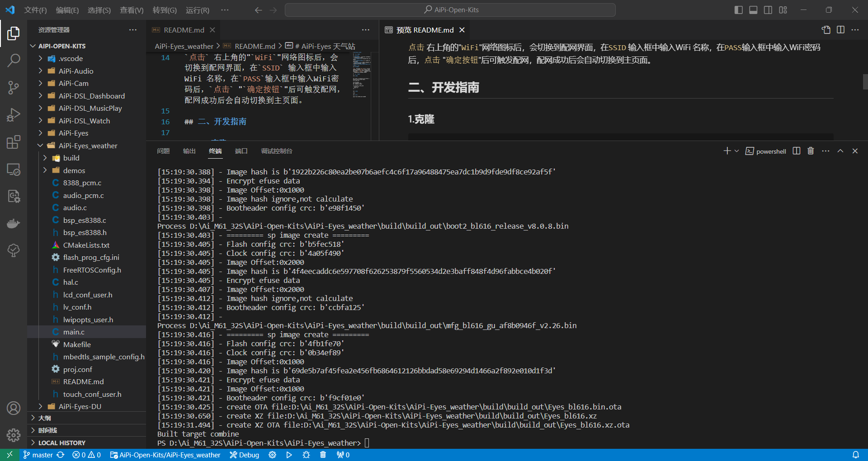The height and width of the screenshot is (461, 868).
Task: Toggle the secondary sidebar layout button
Action: 768,10
